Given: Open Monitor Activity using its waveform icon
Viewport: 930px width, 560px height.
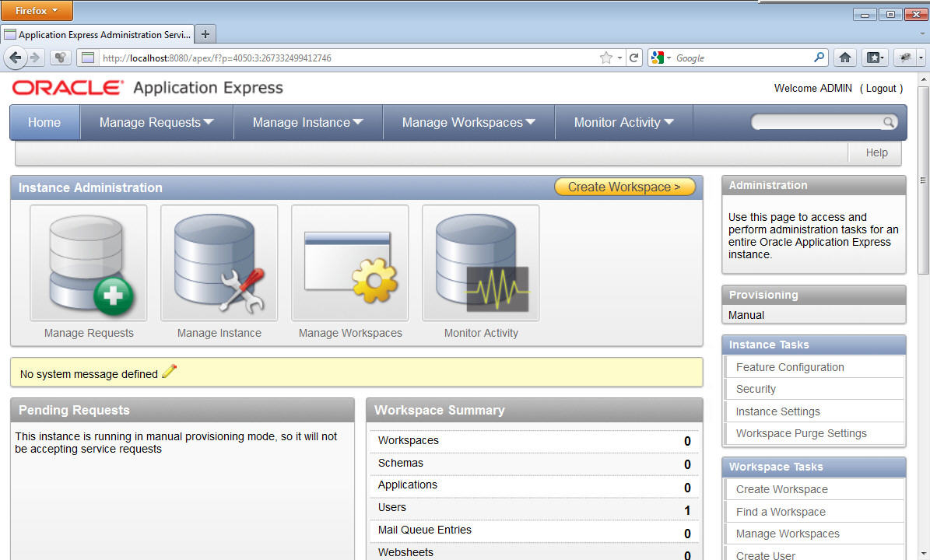Looking at the screenshot, I should [x=480, y=263].
